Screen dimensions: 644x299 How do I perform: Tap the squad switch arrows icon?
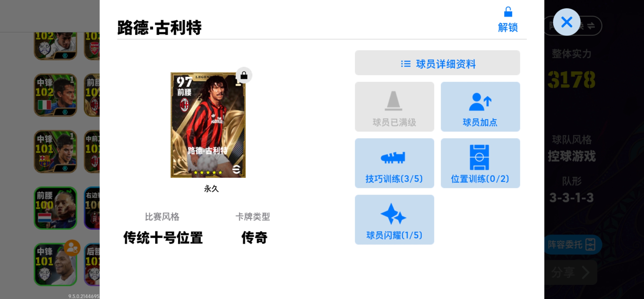pos(591,26)
